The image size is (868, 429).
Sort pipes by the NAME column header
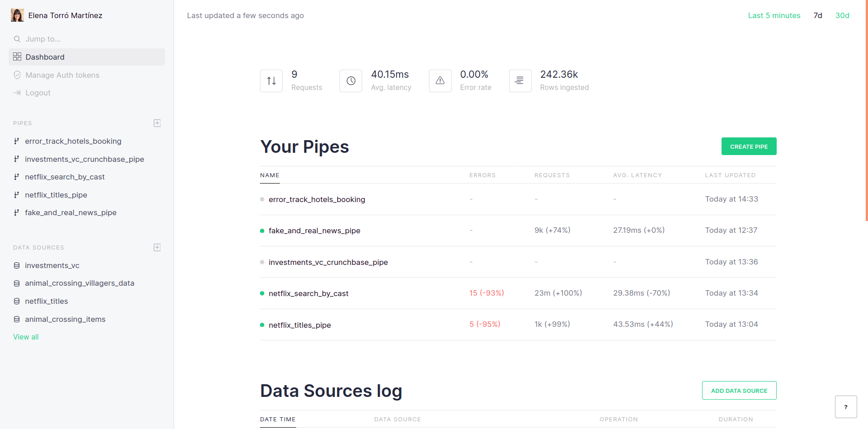click(269, 175)
